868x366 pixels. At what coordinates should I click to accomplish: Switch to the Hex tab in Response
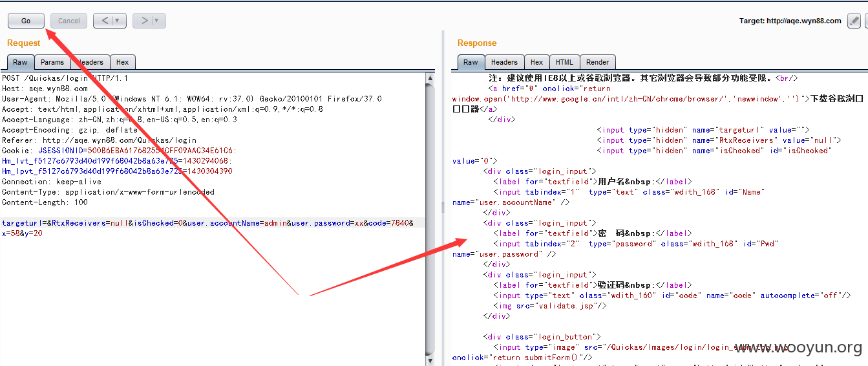(x=537, y=62)
